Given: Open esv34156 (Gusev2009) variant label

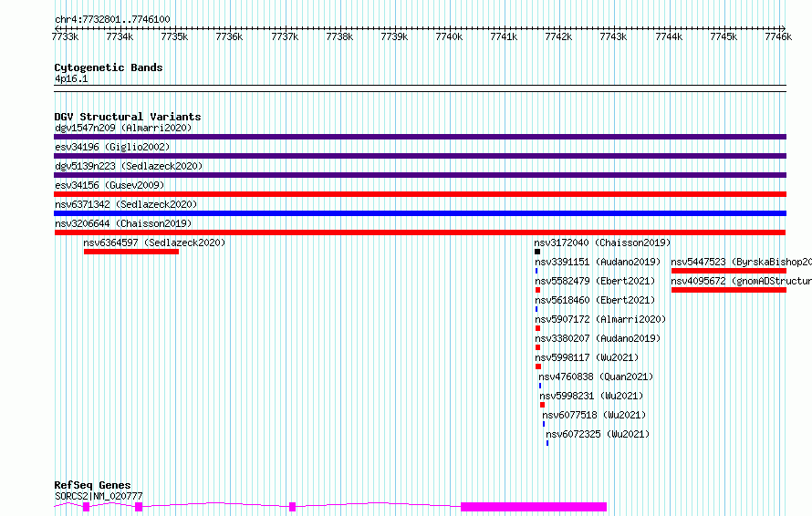Looking at the screenshot, I should coord(109,185).
